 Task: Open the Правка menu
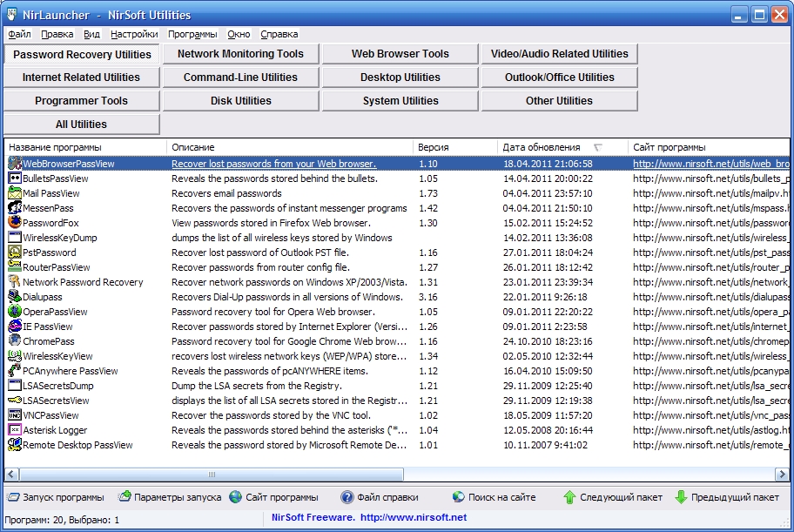click(57, 34)
